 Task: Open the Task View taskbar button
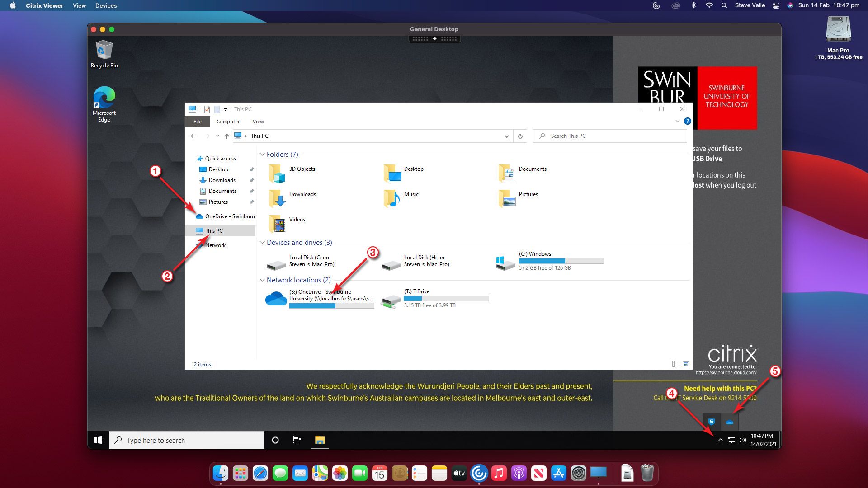point(297,440)
